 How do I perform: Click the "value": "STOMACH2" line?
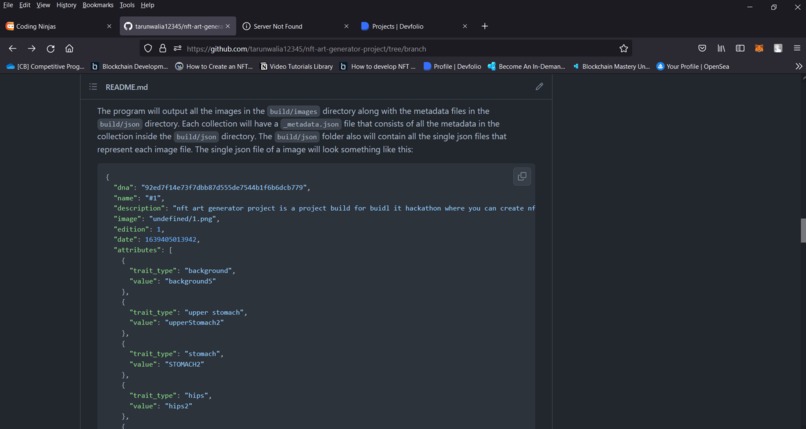click(167, 364)
